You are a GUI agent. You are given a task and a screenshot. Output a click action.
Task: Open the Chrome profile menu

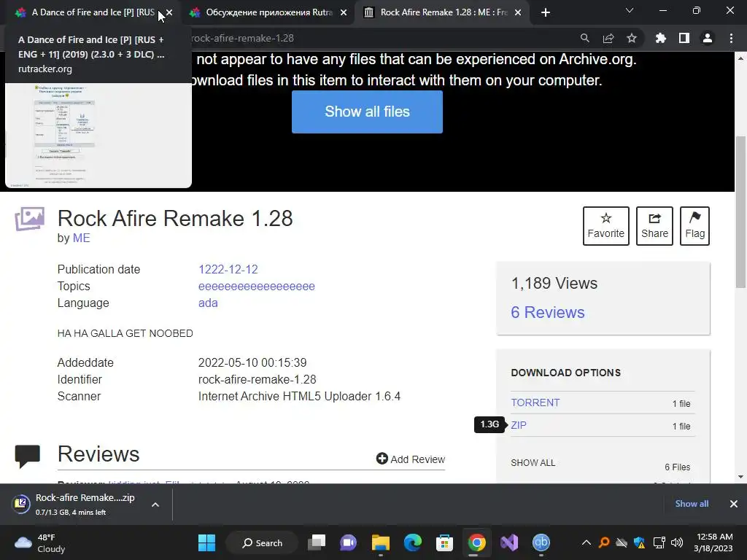click(707, 38)
